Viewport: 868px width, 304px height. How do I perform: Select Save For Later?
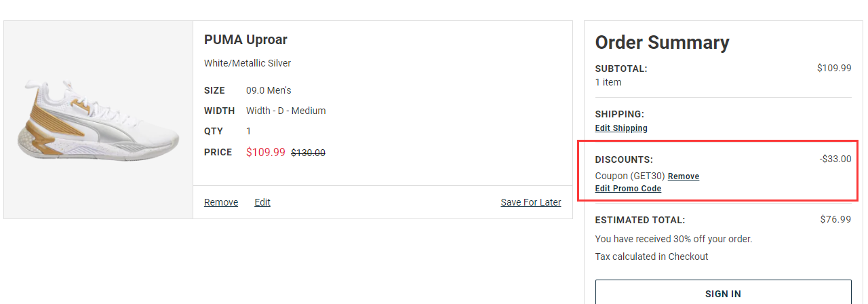pyautogui.click(x=530, y=202)
